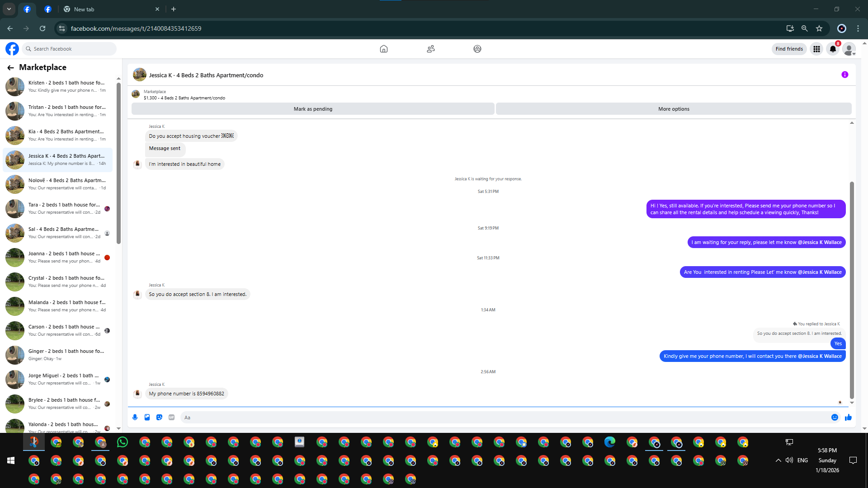Send a thumbs-up like
The height and width of the screenshot is (488, 868).
click(x=848, y=418)
